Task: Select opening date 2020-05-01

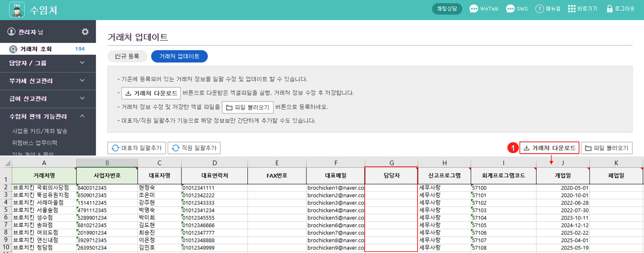Action: (563, 188)
